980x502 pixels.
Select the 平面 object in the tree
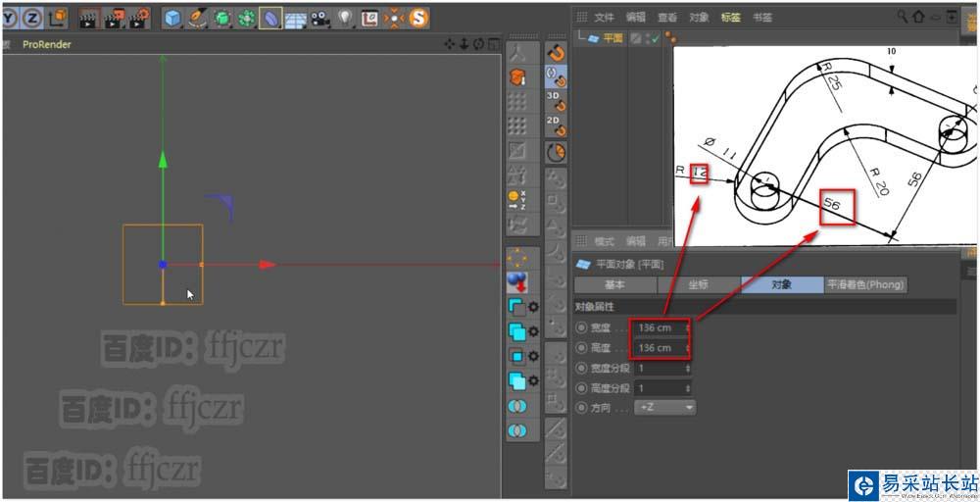[x=613, y=38]
